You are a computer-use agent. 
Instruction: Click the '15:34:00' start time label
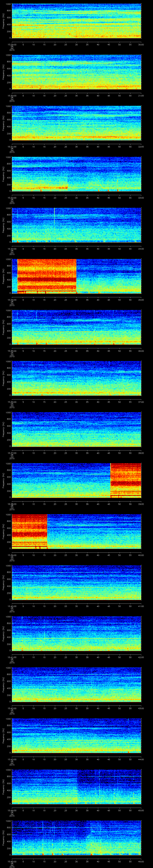coord(12,300)
